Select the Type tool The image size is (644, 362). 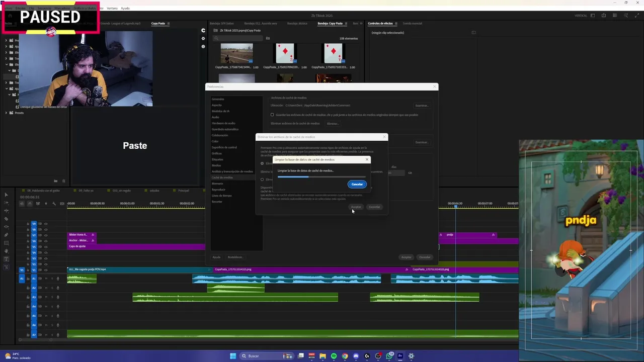[x=6, y=259]
